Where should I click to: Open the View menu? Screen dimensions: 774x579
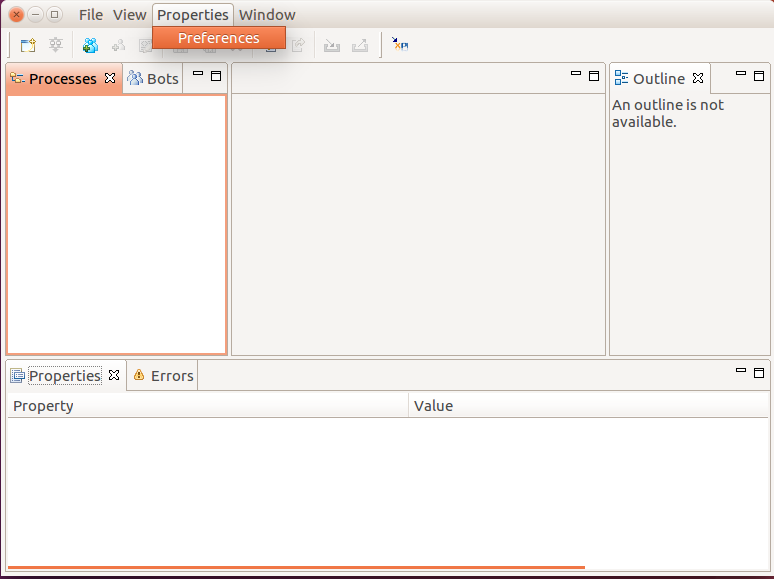click(130, 15)
